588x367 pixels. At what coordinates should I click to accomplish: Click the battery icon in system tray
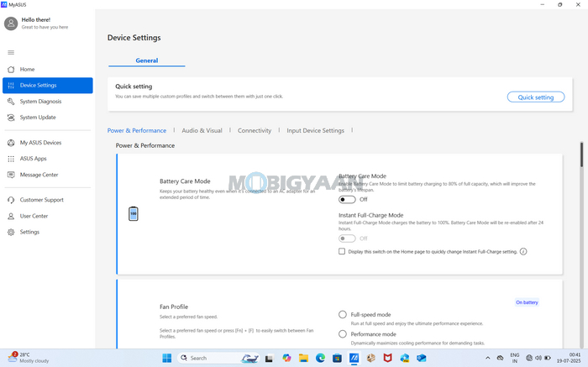[x=548, y=358]
